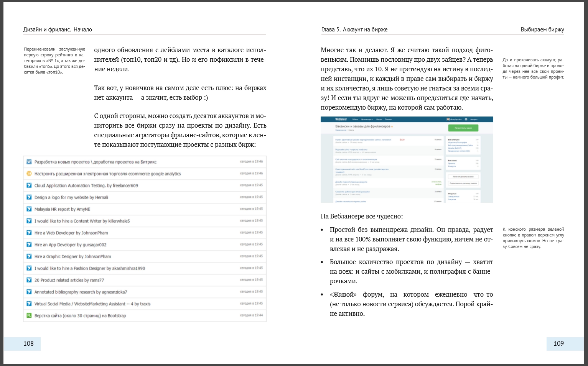588x366 pixels.
Task: Click bullet paragraph starting "Простой без выпендрежа дизайн"
Action: coord(412,239)
